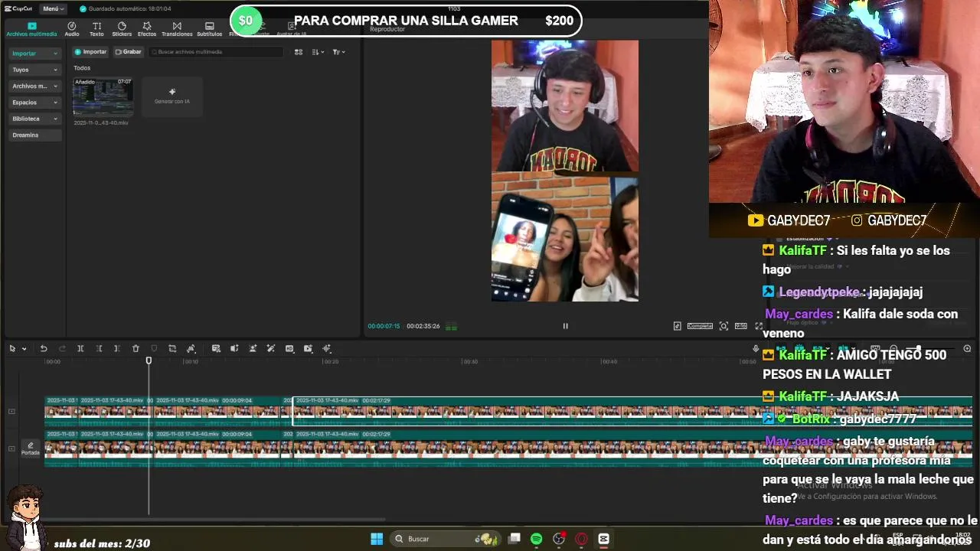Click the Grabar record button
This screenshot has height=551, width=980.
tap(128, 52)
